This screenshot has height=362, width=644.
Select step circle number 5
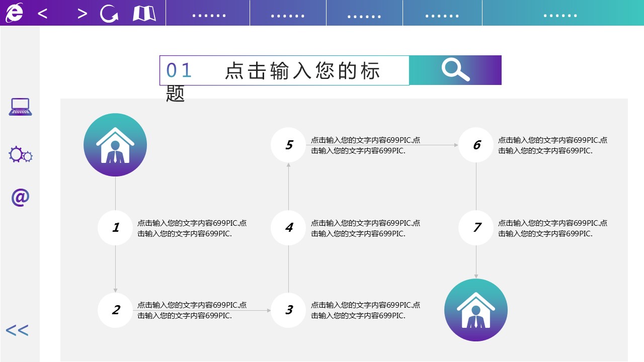[288, 145]
